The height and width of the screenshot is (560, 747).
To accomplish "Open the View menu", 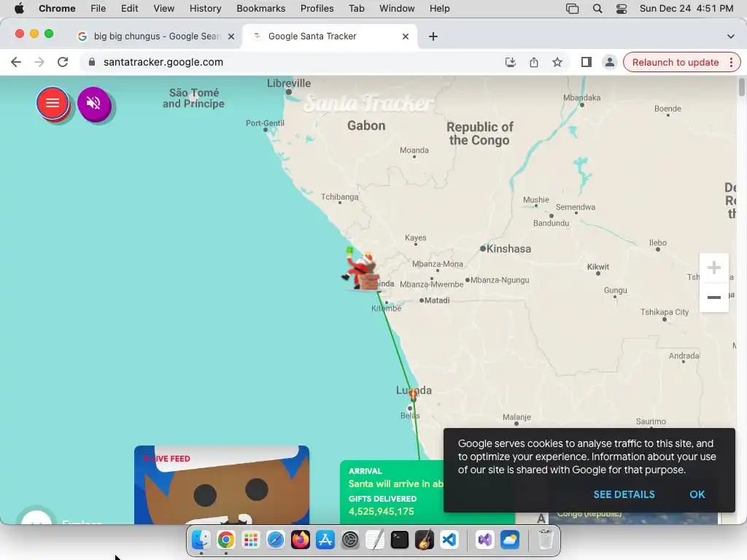I will click(164, 9).
